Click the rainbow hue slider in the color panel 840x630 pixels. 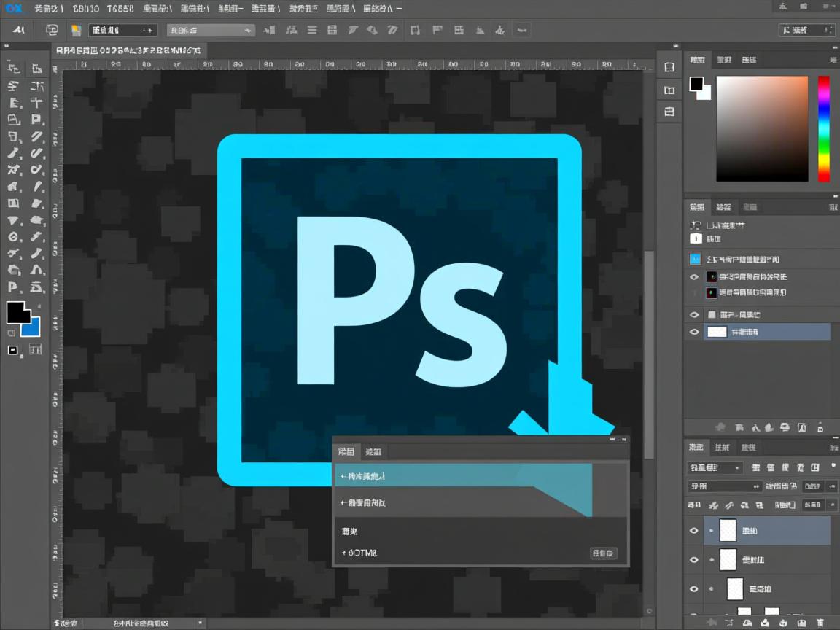point(823,128)
